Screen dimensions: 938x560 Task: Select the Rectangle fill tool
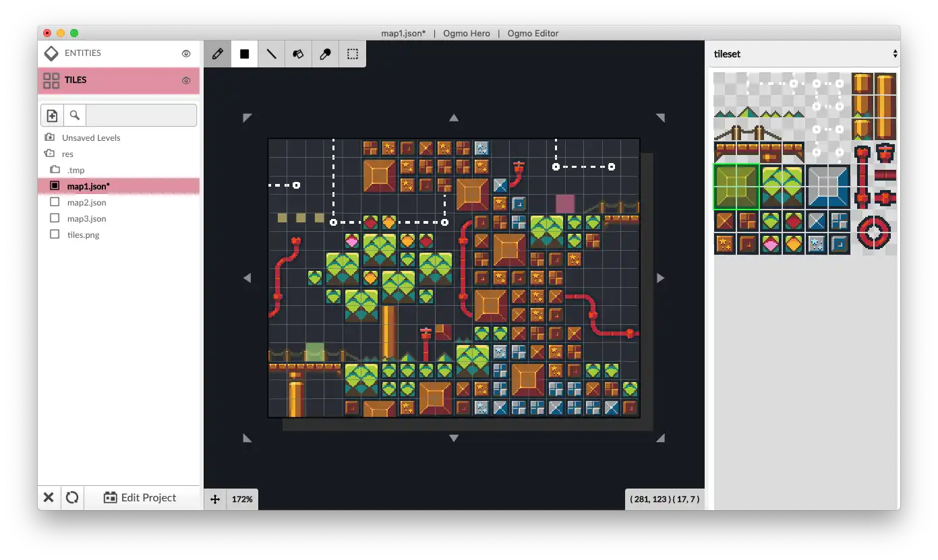tap(244, 54)
